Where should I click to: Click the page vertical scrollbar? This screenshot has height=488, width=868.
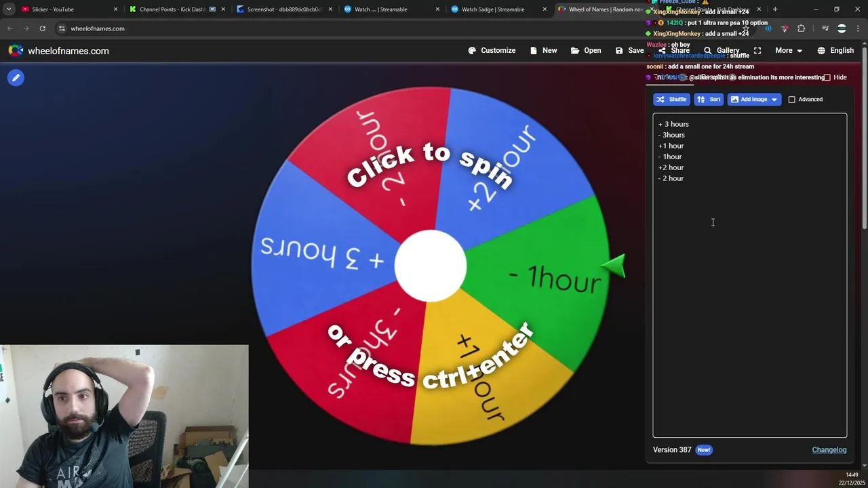click(x=864, y=140)
